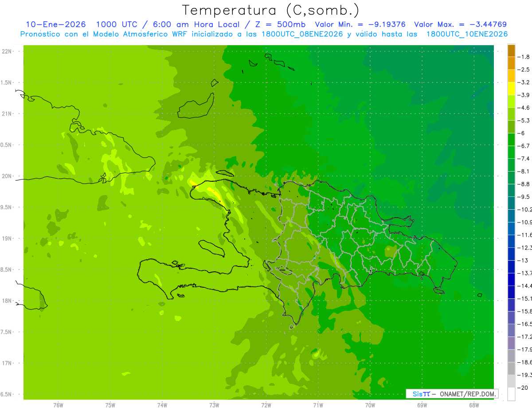This screenshot has width=532, height=411.
Task: Click the olive-green swatch between -5.3 and -6
Action: pos(511,127)
